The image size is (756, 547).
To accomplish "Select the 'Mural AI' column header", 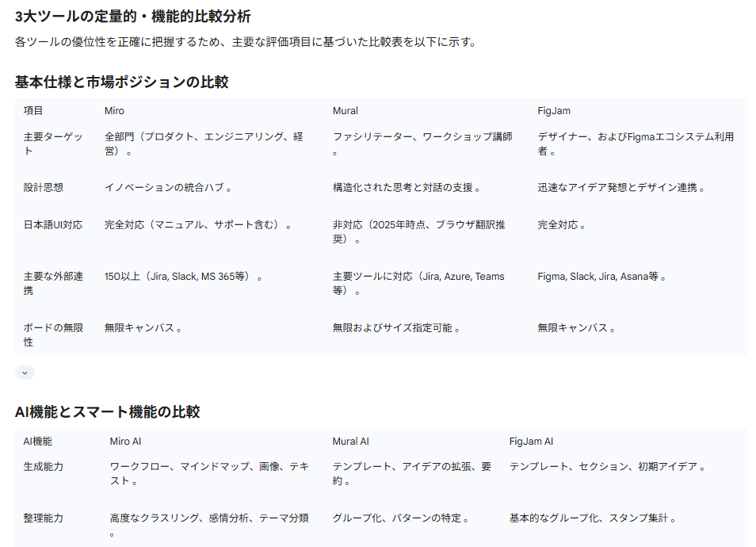I will 350,442.
